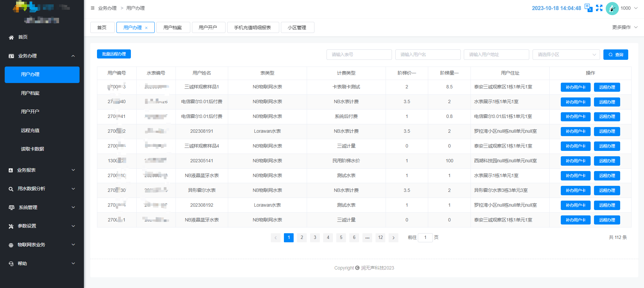The image size is (644, 288).
Task: Switch to the 首页 tab
Action: pyautogui.click(x=102, y=28)
